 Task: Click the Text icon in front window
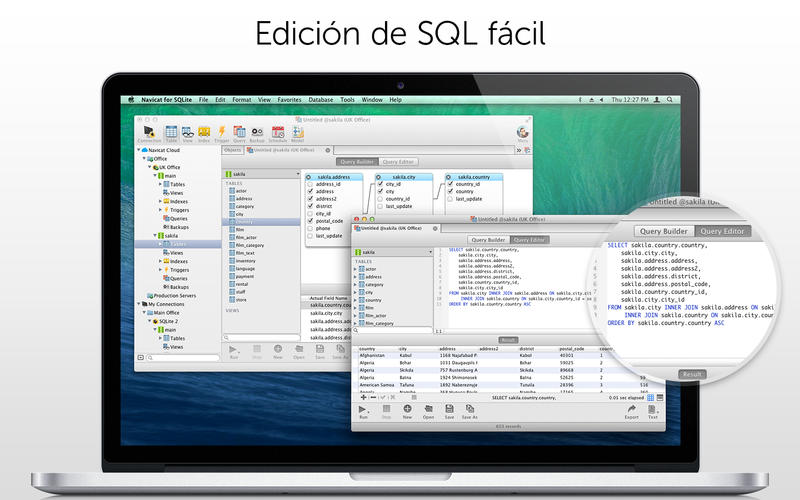653,412
